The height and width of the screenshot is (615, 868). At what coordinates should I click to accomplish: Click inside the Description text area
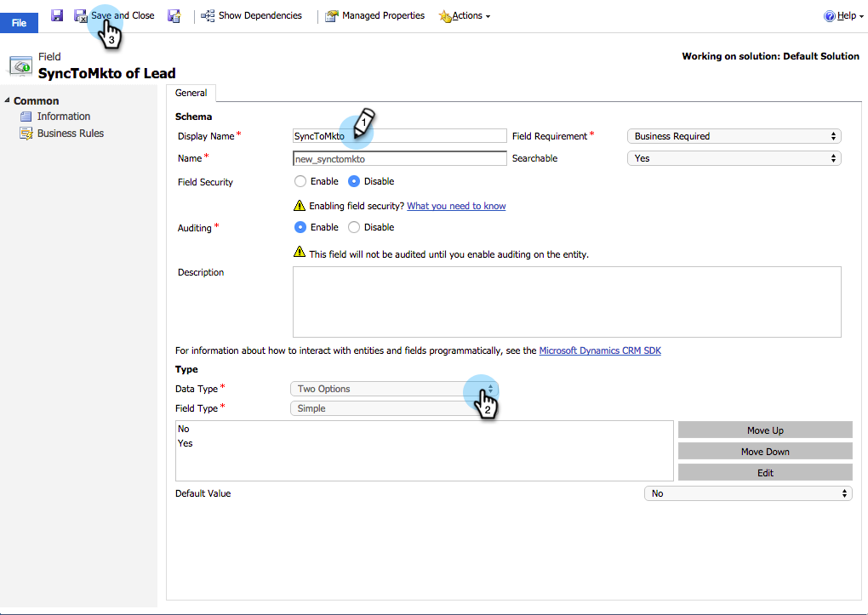point(567,302)
